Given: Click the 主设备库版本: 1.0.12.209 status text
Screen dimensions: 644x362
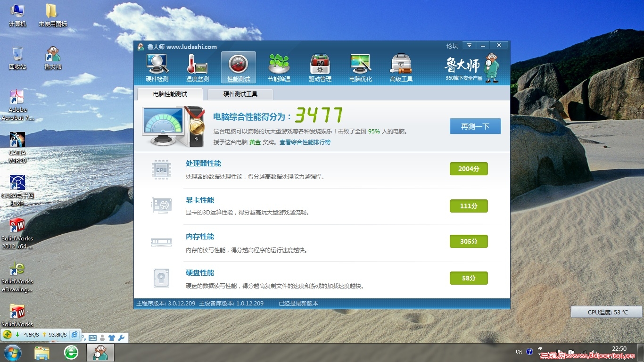Looking at the screenshot, I should 231,304.
